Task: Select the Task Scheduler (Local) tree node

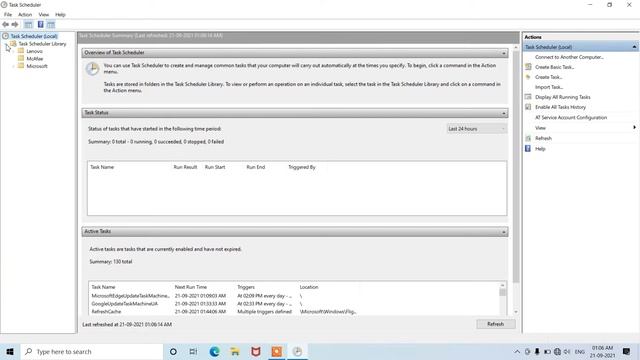Action: [34, 36]
